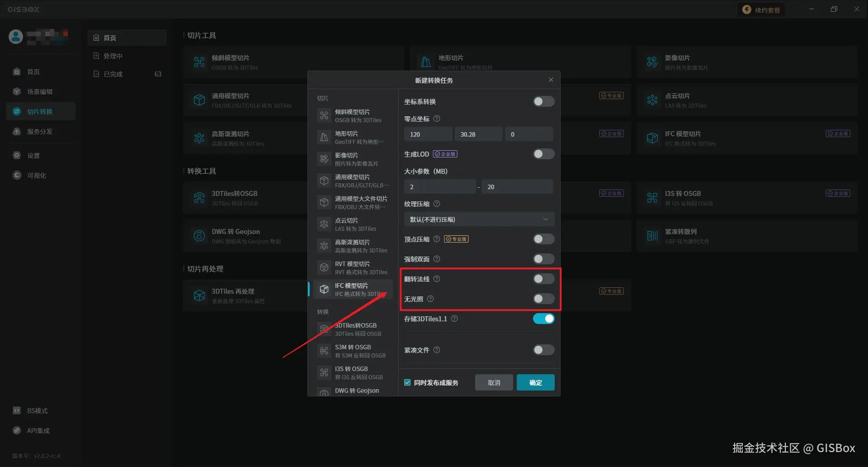This screenshot has width=868, height=467.
Task: Open the 纹理压缩 dropdown
Action: click(479, 219)
